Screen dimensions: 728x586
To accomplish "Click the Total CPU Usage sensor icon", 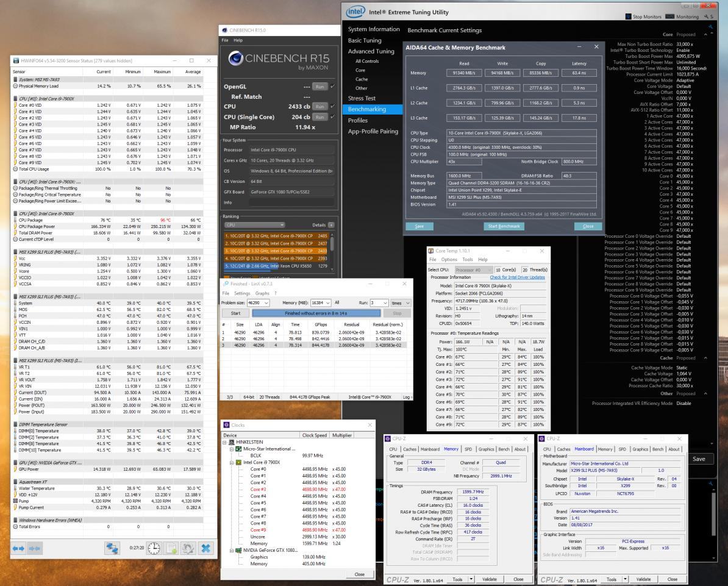I will (15, 169).
